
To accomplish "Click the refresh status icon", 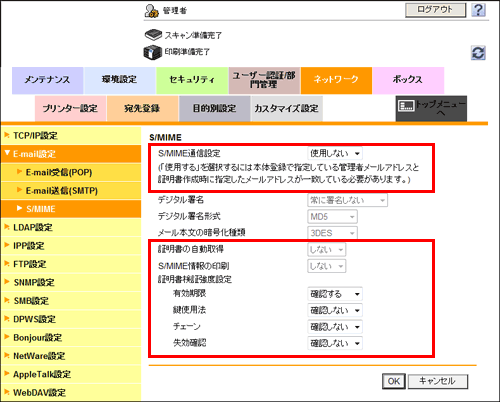I will coord(478,53).
